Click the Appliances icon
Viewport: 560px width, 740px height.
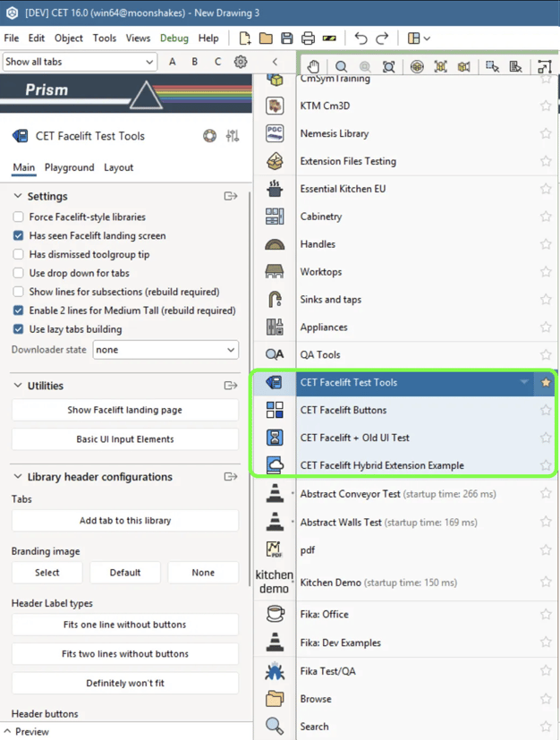pos(275,327)
